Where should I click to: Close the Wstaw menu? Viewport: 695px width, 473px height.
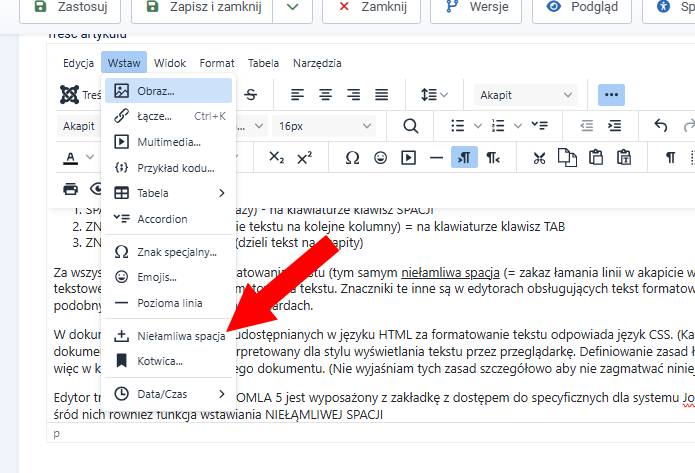[124, 63]
